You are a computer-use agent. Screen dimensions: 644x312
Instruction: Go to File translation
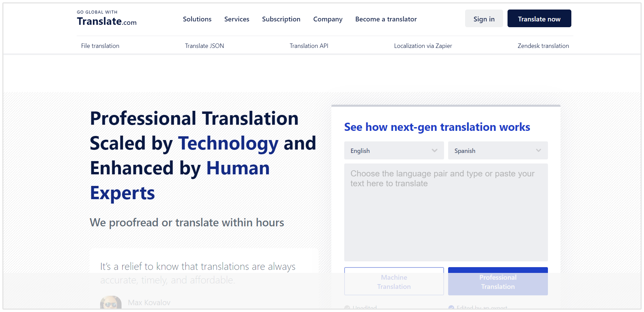tap(100, 46)
